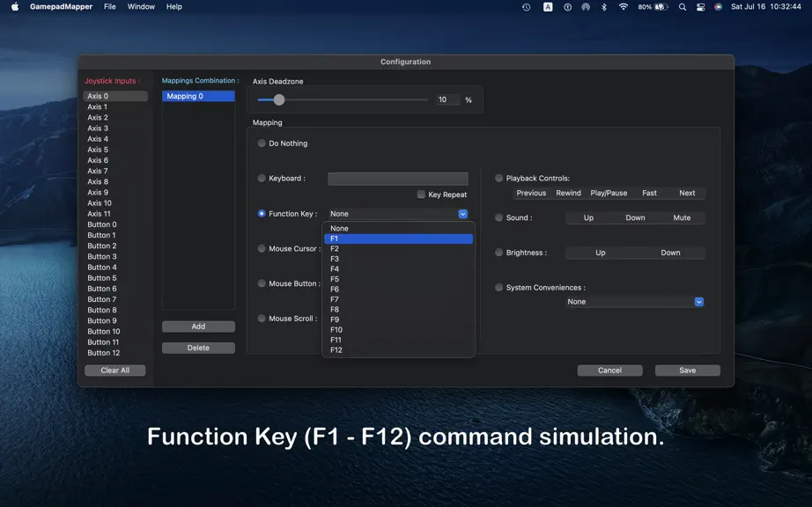Select Sound Mute segment

coord(682,217)
